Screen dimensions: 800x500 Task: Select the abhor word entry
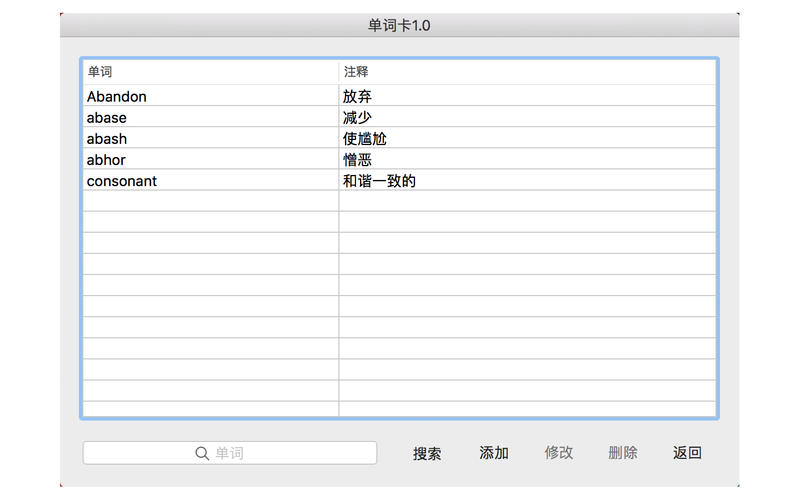point(106,160)
